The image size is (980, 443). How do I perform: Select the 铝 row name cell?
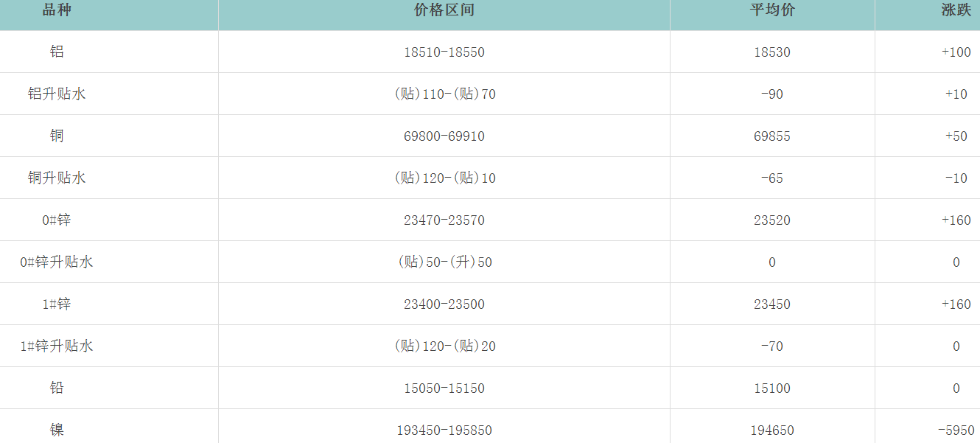click(x=57, y=52)
